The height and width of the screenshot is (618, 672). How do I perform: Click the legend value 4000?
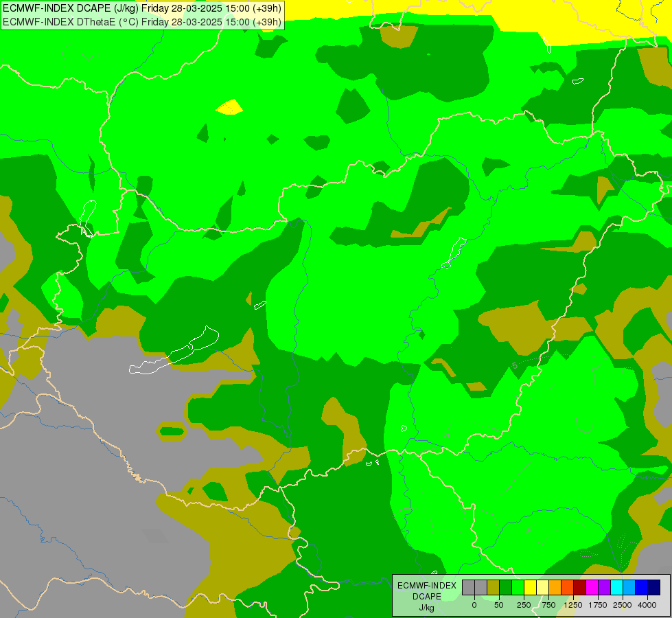point(647,605)
